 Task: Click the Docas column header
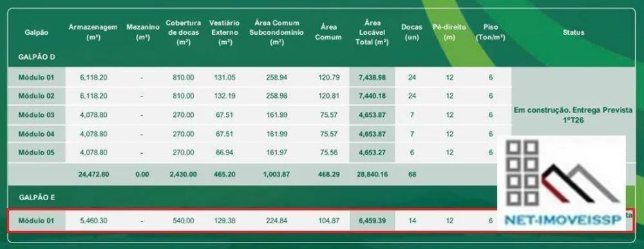pyautogui.click(x=412, y=32)
